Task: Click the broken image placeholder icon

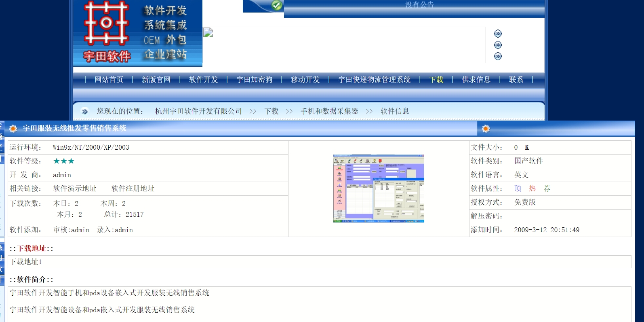Action: click(x=208, y=33)
